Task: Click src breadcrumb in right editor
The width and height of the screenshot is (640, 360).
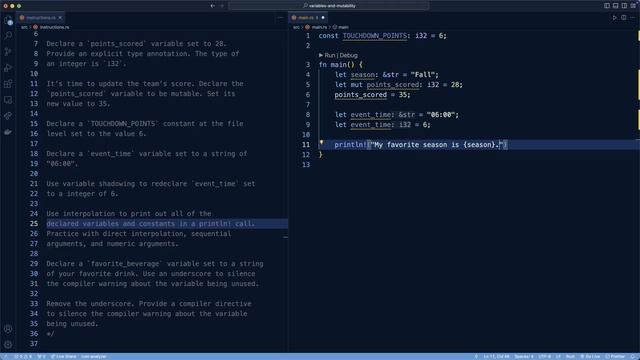Action: click(296, 27)
